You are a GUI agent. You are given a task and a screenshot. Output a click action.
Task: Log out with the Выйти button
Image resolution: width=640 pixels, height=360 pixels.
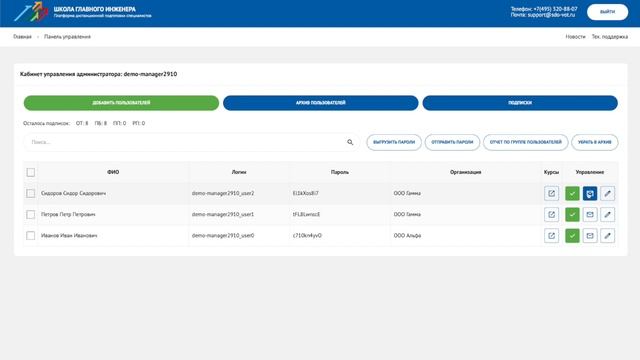(x=607, y=12)
